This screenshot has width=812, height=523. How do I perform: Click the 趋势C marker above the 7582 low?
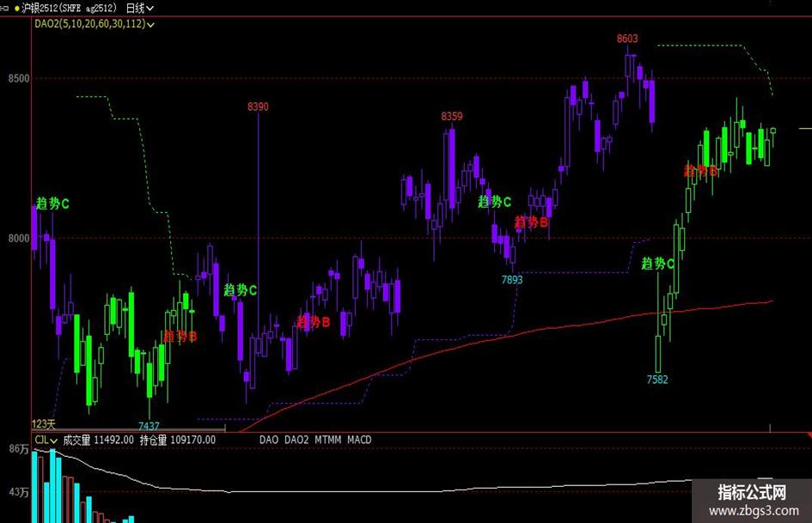(x=657, y=264)
